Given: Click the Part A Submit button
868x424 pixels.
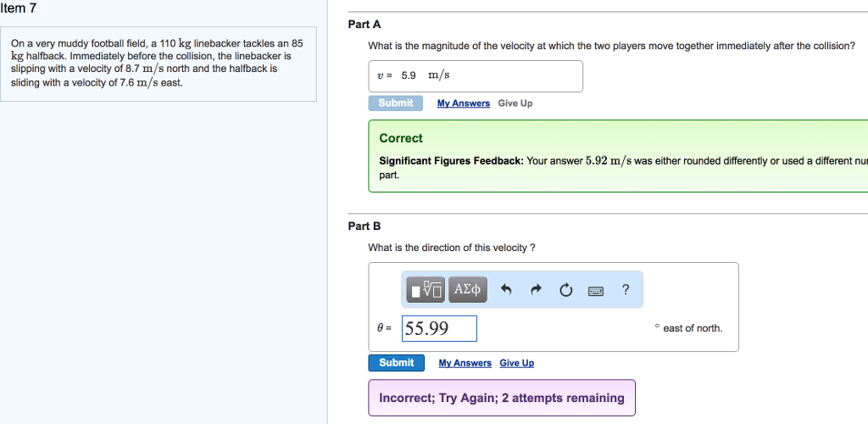Looking at the screenshot, I should 395,103.
